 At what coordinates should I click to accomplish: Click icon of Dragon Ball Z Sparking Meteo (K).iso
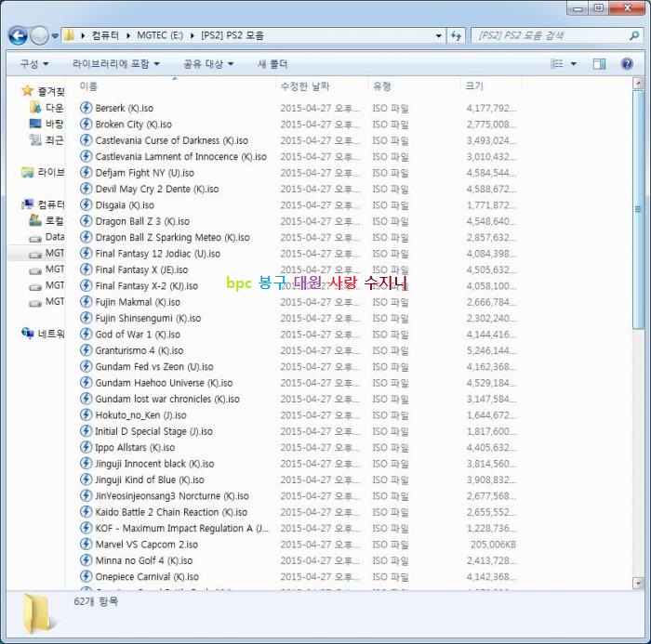click(x=86, y=237)
